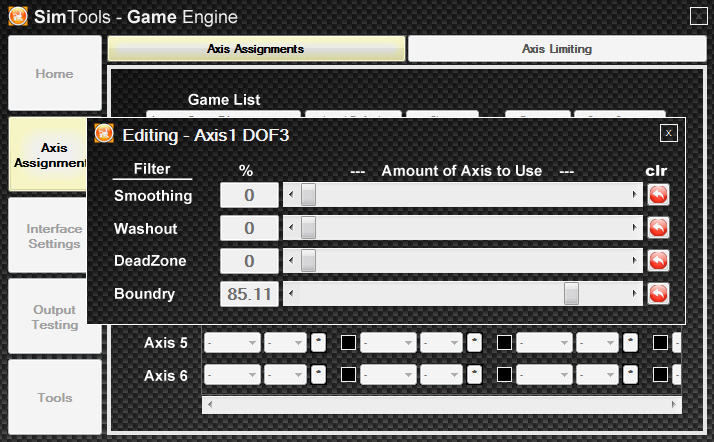Click the SimTools logo in the main title bar

click(x=18, y=16)
